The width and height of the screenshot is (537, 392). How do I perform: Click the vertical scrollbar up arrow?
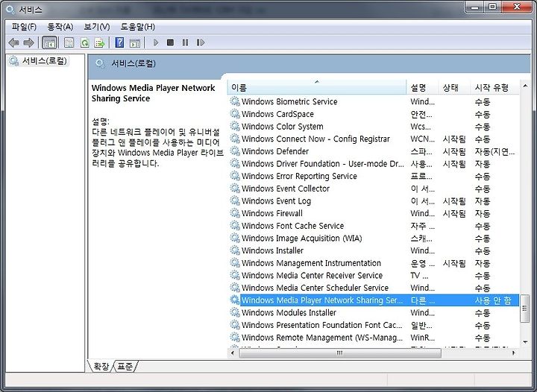[525, 86]
